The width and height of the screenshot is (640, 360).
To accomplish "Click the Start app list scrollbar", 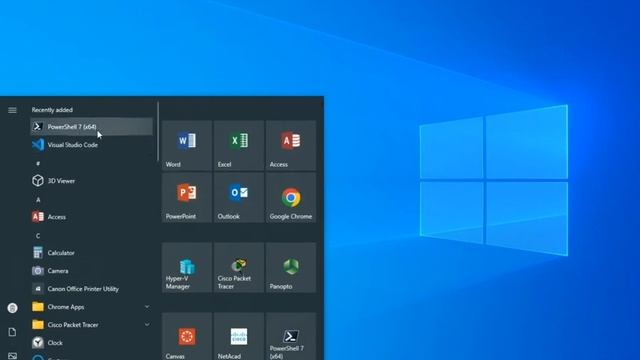I will 158,131.
